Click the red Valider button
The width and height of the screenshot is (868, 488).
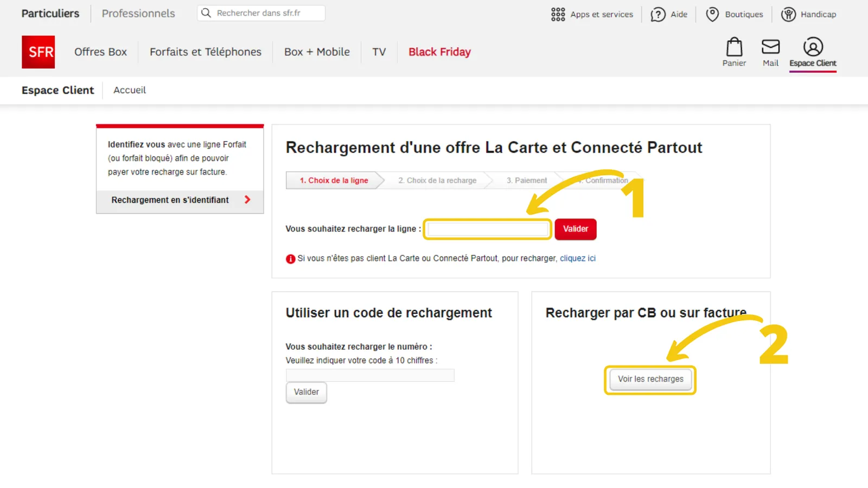click(x=576, y=229)
